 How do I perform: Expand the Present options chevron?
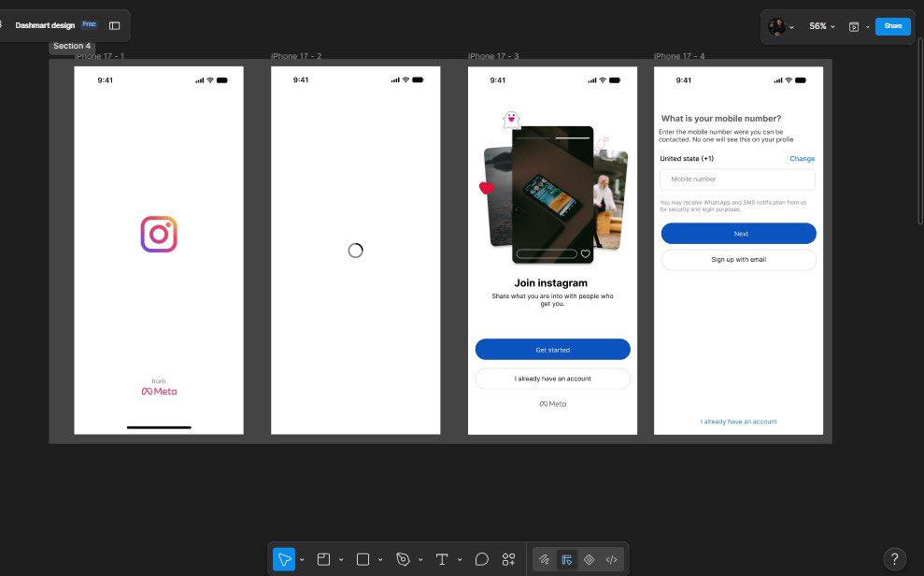tap(867, 27)
